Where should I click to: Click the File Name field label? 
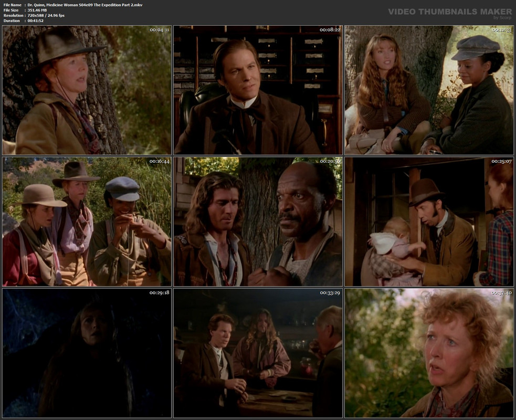pos(13,5)
